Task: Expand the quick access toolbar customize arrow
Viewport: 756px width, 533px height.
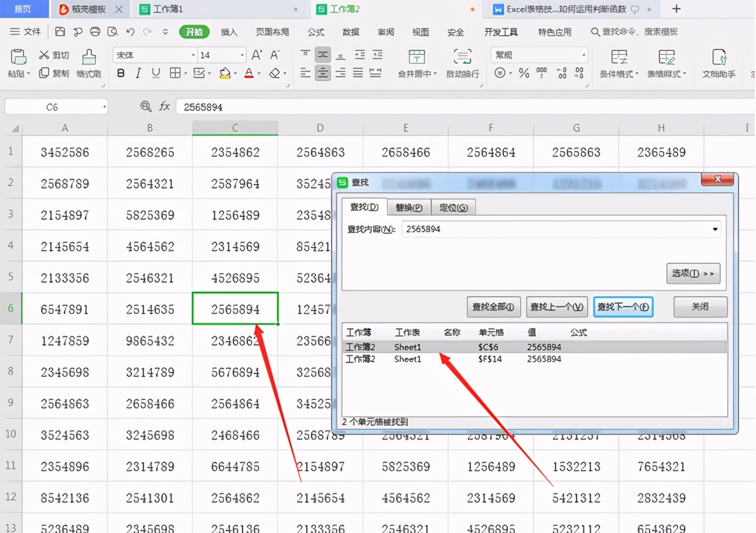Action: [x=165, y=32]
